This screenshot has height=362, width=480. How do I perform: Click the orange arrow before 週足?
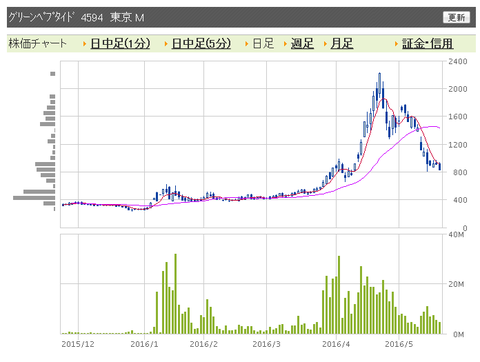pyautogui.click(x=285, y=44)
